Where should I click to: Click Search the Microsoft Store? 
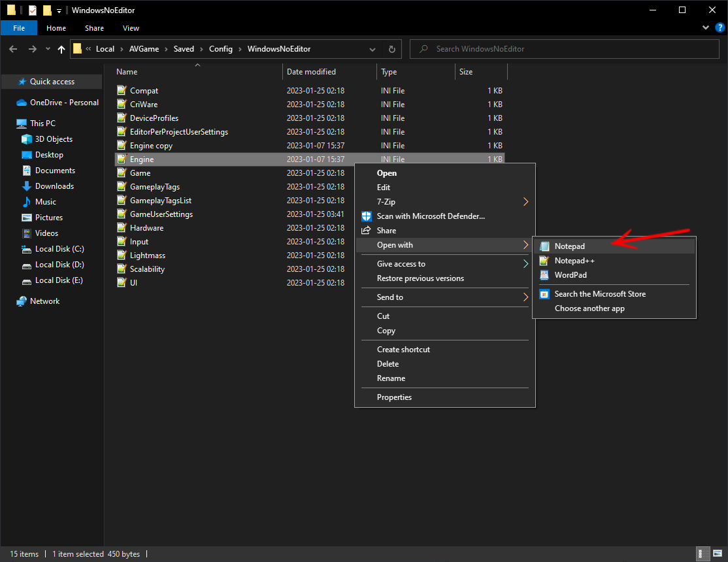614,294
